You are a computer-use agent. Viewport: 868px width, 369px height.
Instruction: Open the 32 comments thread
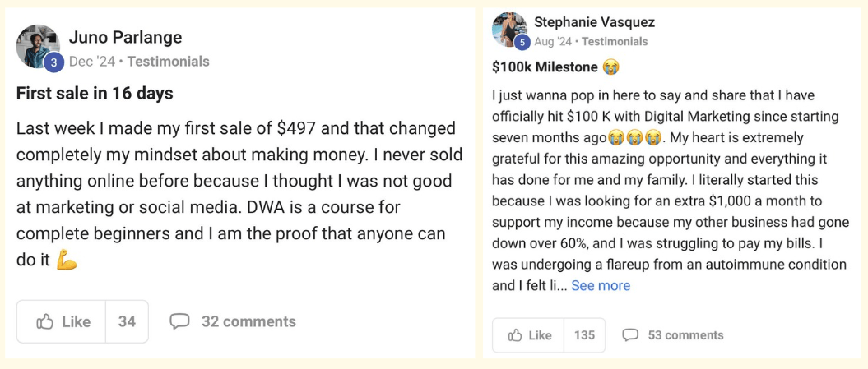point(248,321)
